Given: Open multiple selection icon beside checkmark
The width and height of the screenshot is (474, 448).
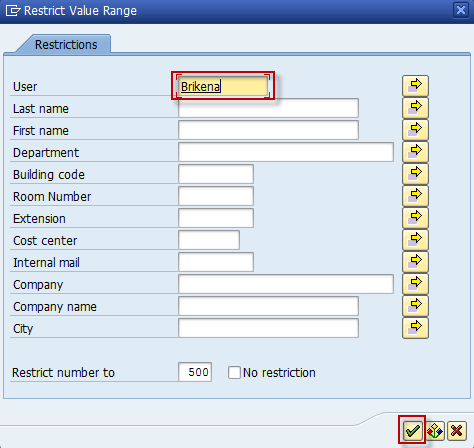Looking at the screenshot, I should pos(435,431).
